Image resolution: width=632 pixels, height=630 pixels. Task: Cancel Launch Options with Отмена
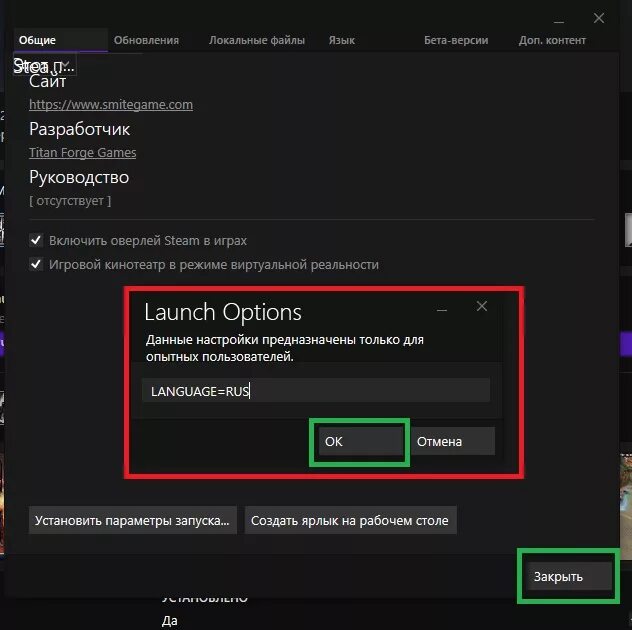[x=453, y=441]
